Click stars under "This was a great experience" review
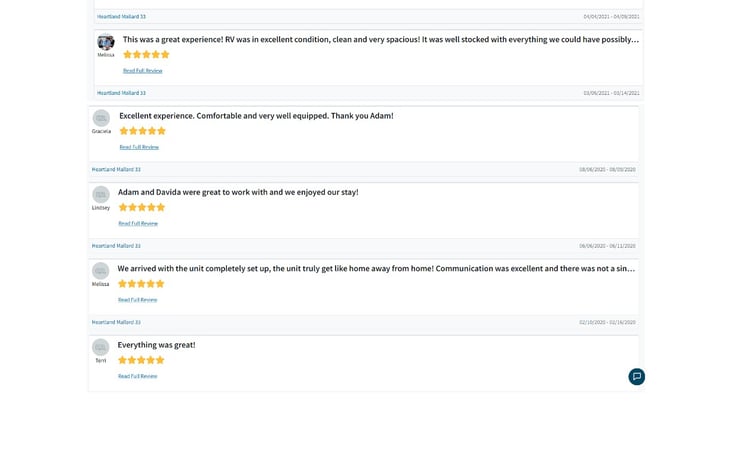 [146, 55]
